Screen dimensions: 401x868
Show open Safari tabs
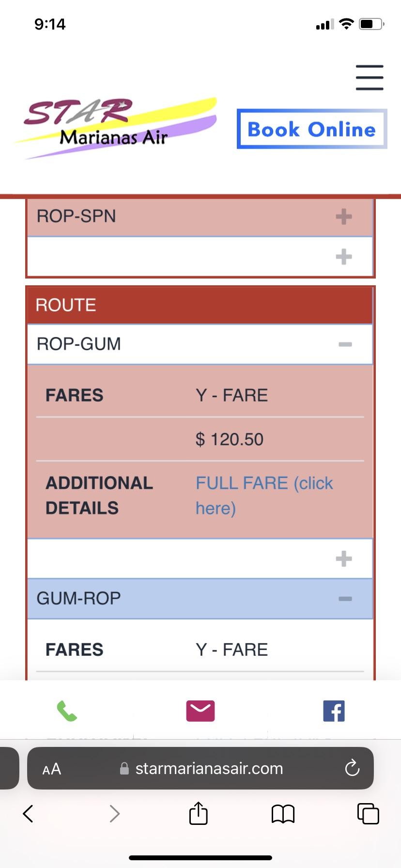pos(368,814)
